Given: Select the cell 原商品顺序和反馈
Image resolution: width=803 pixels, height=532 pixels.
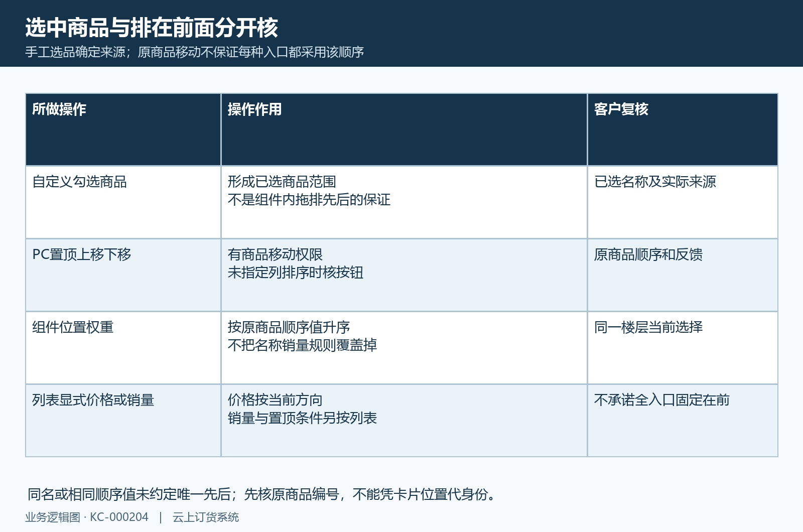Looking at the screenshot, I should click(x=683, y=275).
